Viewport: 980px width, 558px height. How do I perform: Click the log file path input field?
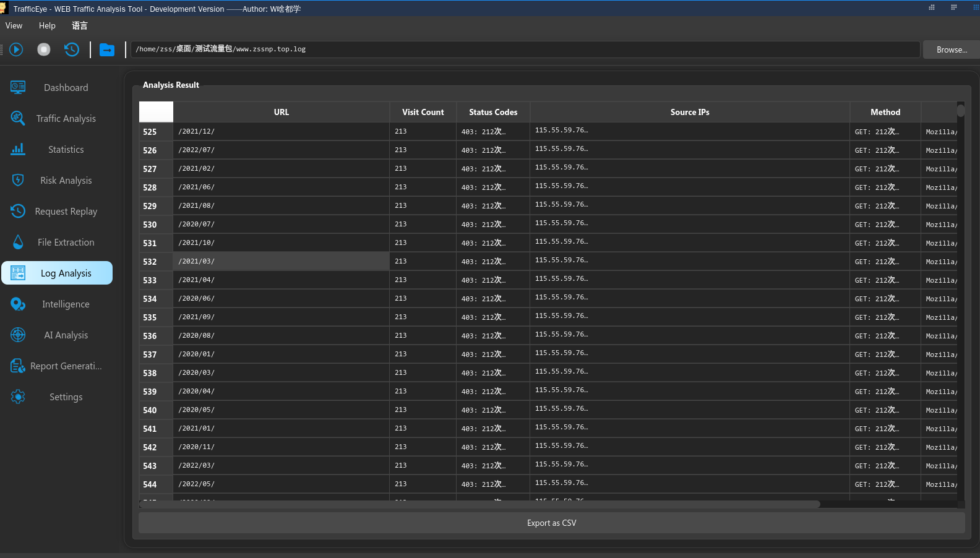[x=525, y=49]
